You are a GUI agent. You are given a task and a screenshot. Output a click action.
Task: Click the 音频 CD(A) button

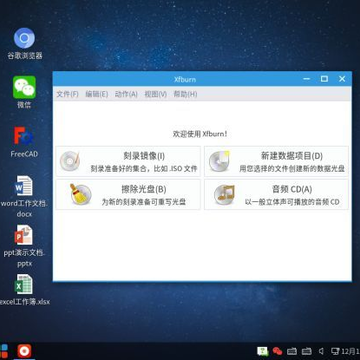(276, 195)
